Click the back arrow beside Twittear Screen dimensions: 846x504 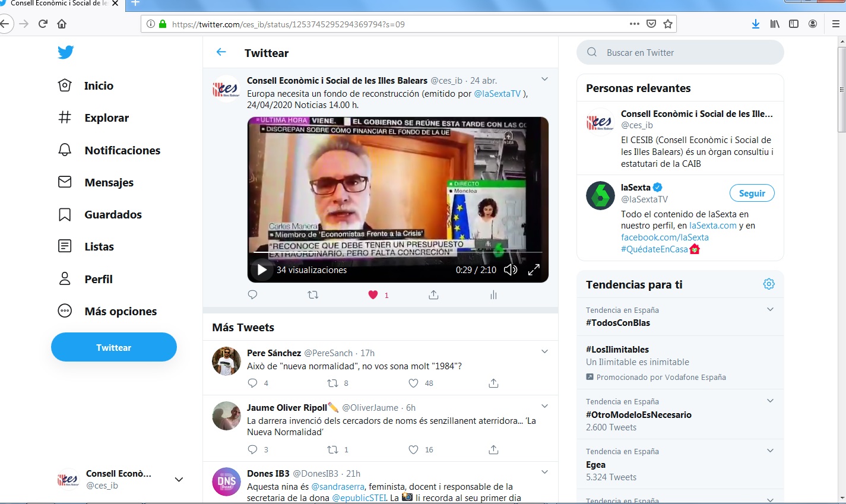pyautogui.click(x=221, y=52)
